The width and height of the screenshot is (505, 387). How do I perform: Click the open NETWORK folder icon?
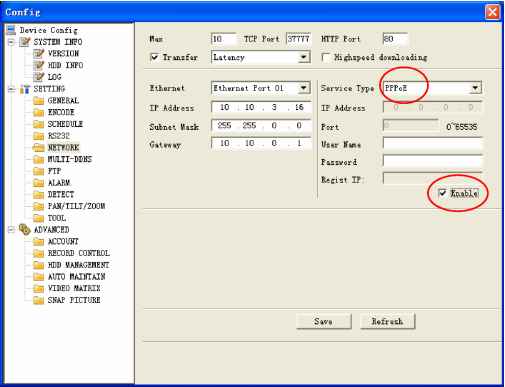click(x=39, y=147)
